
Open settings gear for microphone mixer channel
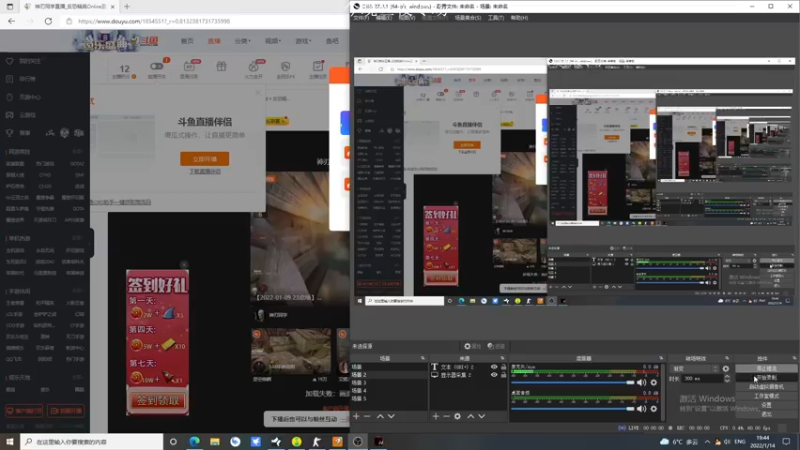coord(654,382)
